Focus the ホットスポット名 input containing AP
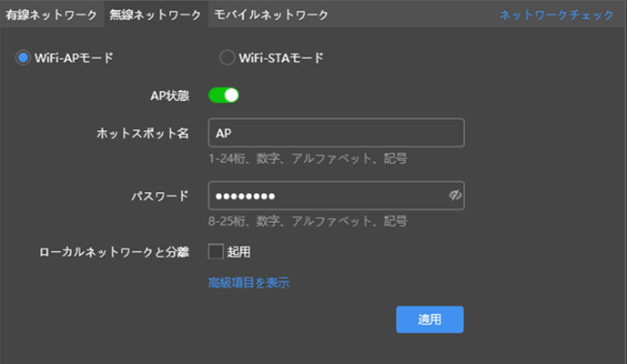This screenshot has width=627, height=364. 335,133
